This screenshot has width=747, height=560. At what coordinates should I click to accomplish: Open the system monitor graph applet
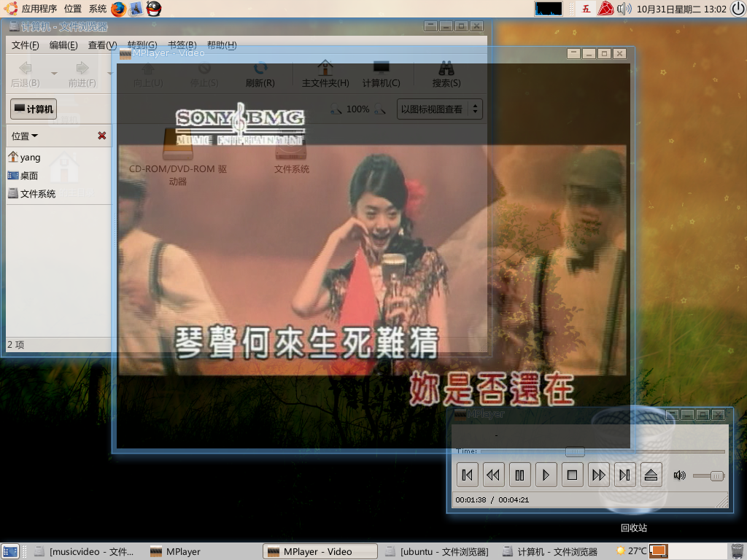549,9
